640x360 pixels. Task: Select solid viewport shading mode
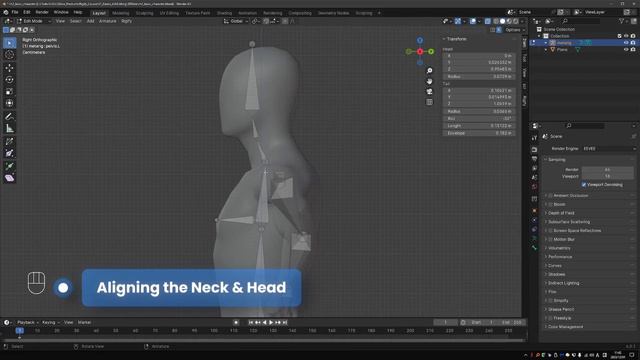click(x=502, y=21)
